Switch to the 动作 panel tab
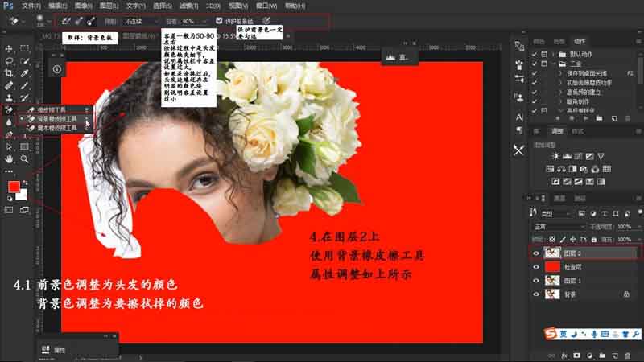The width and height of the screenshot is (644, 362). tap(581, 41)
